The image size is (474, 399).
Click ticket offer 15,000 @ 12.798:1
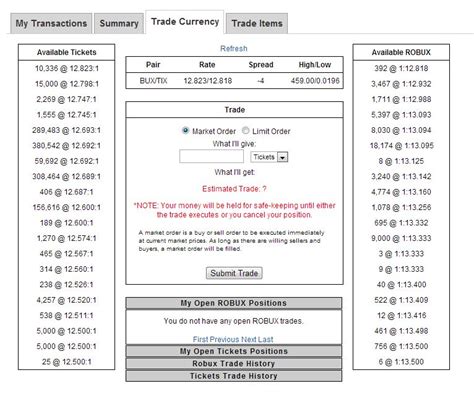67,84
